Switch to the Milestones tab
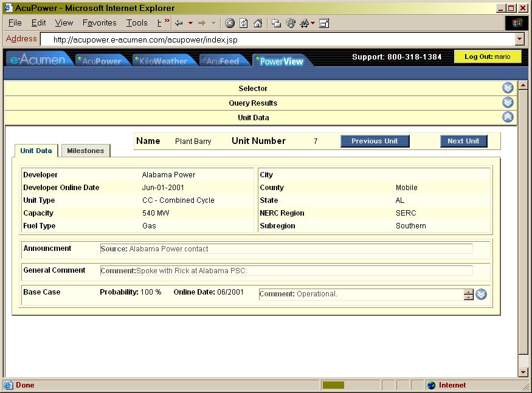The width and height of the screenshot is (532, 393). (x=85, y=150)
